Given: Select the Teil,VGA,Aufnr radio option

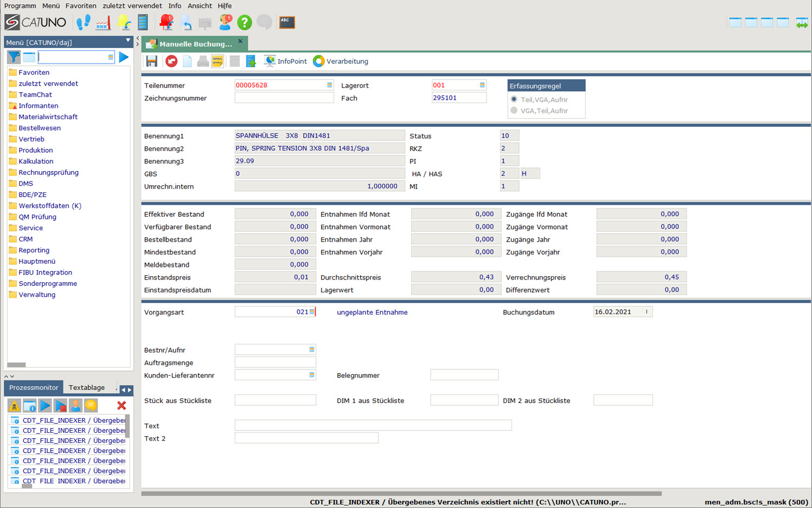Looking at the screenshot, I should coord(514,99).
